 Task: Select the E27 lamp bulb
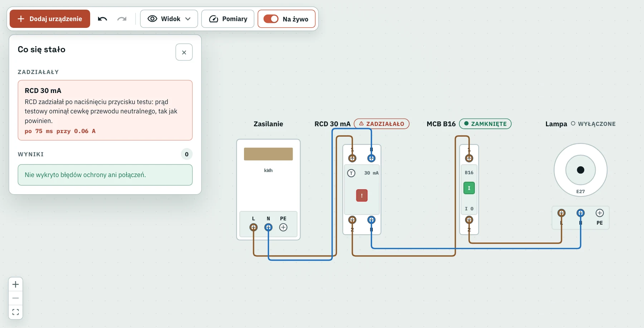[x=580, y=170]
